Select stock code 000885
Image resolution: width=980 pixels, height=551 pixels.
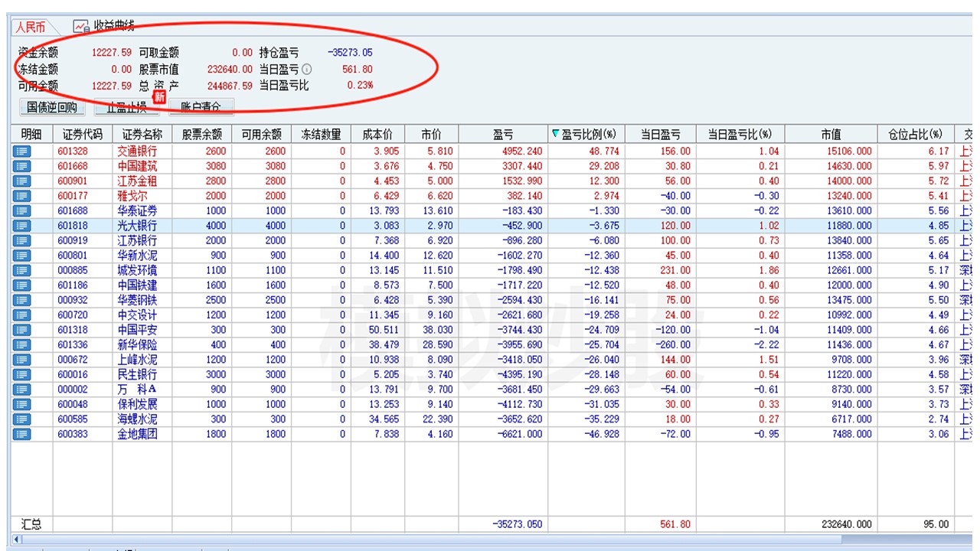tap(73, 270)
